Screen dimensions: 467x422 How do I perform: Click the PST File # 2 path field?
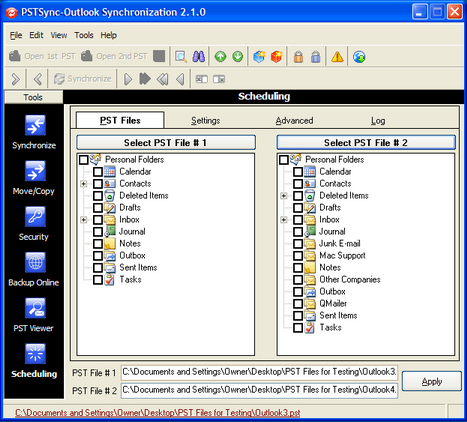[259, 390]
